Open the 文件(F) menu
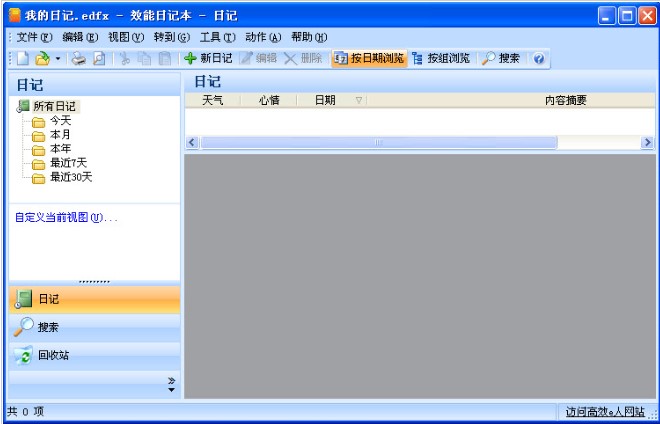 [x=34, y=37]
